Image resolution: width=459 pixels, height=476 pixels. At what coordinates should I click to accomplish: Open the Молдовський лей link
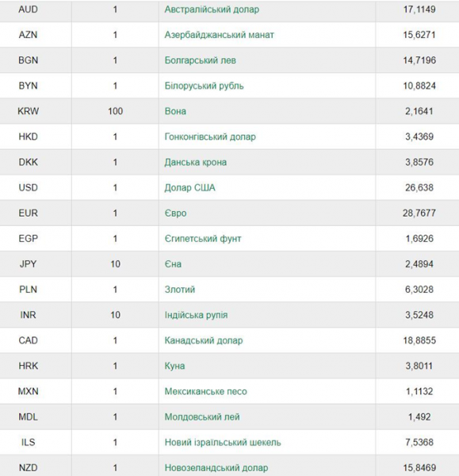coord(202,417)
